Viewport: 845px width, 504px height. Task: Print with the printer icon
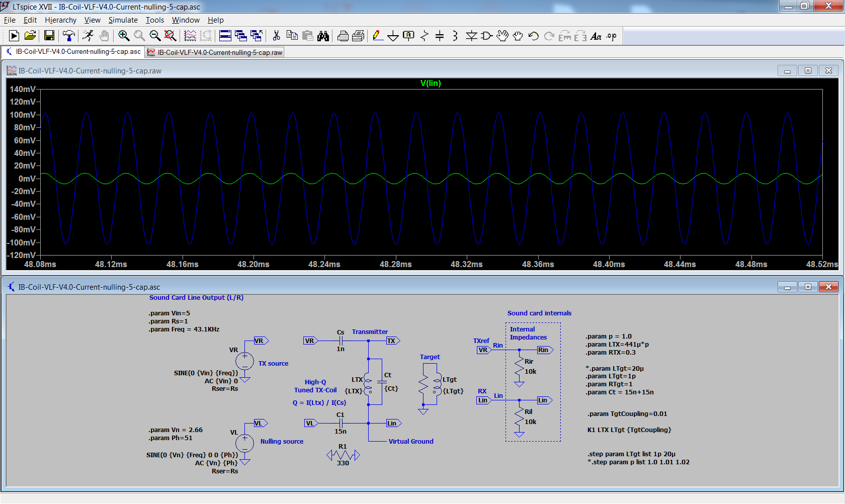[359, 36]
